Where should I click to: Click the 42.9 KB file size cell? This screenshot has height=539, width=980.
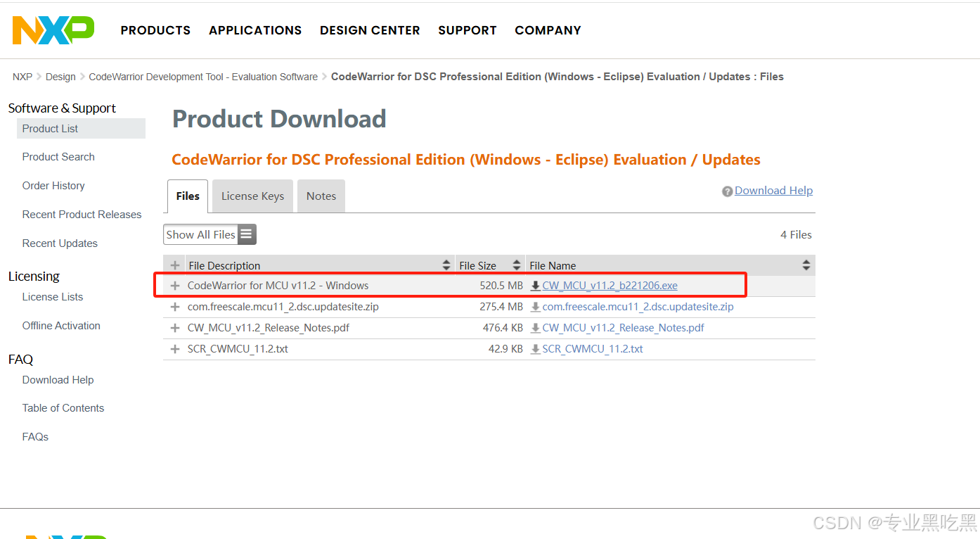(x=505, y=349)
